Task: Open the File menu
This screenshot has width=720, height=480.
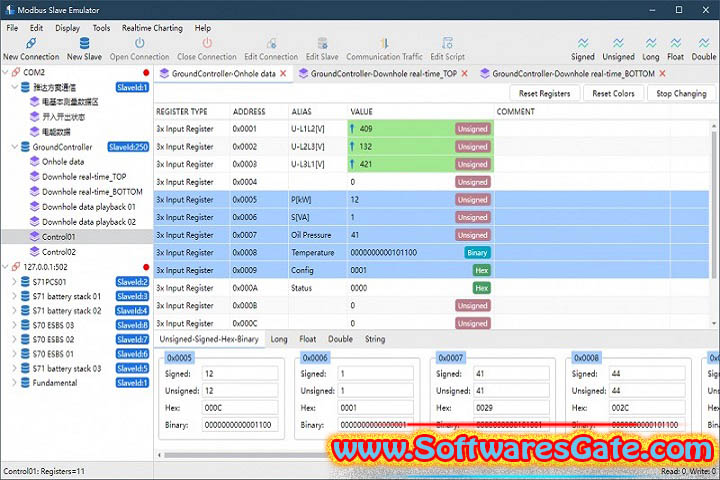Action: coord(12,28)
